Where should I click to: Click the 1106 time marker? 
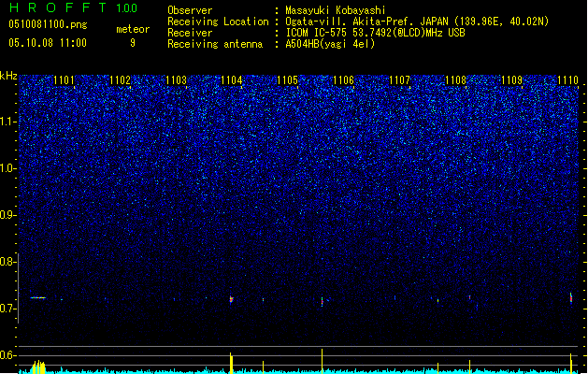343,79
